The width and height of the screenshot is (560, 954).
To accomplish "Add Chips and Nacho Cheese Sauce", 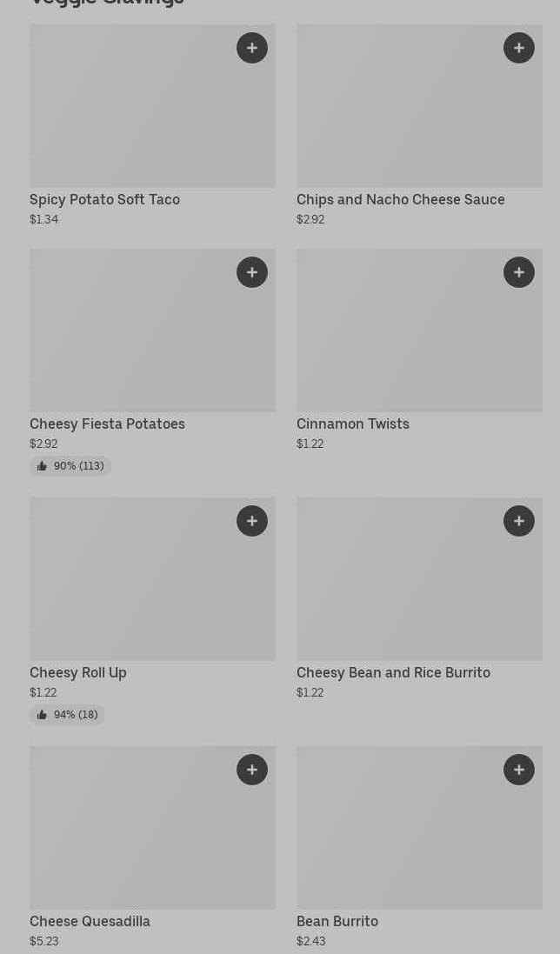I will tap(519, 48).
